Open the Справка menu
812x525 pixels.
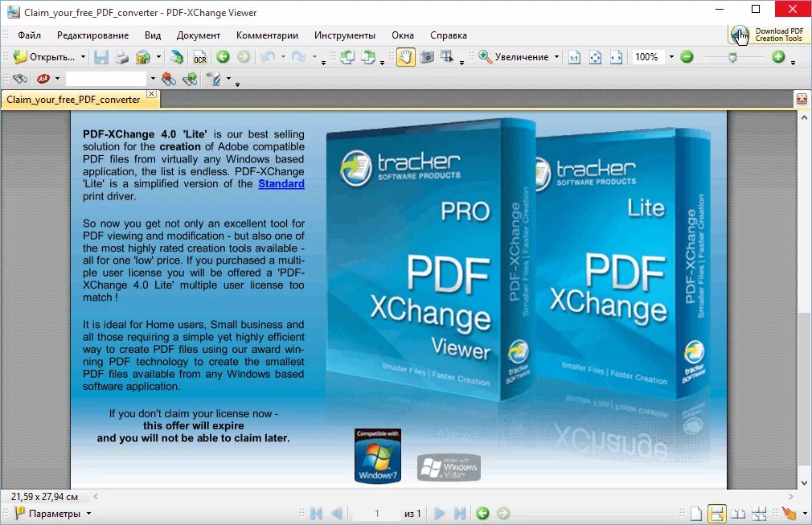(449, 35)
